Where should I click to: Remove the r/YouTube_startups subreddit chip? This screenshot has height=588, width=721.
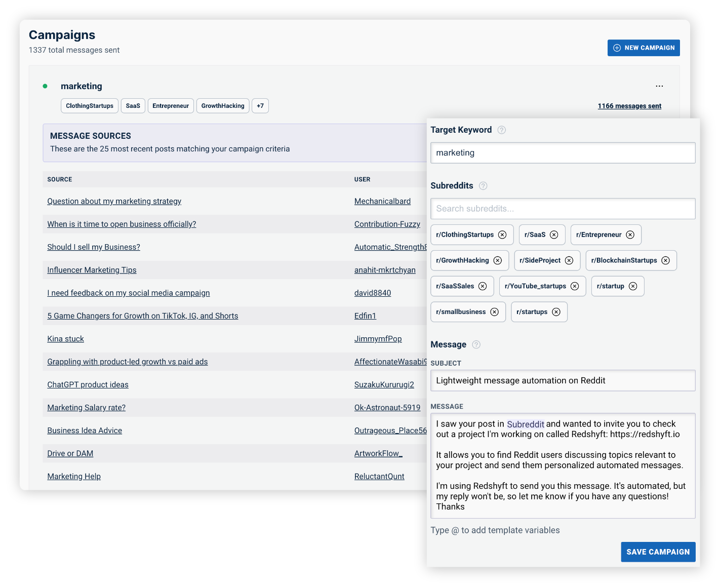575,286
